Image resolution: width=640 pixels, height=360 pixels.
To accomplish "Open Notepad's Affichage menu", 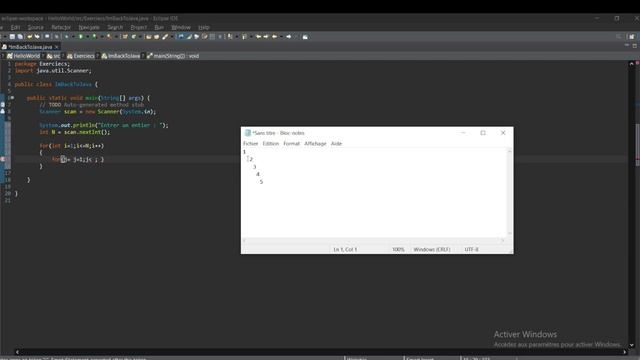I will point(316,144).
